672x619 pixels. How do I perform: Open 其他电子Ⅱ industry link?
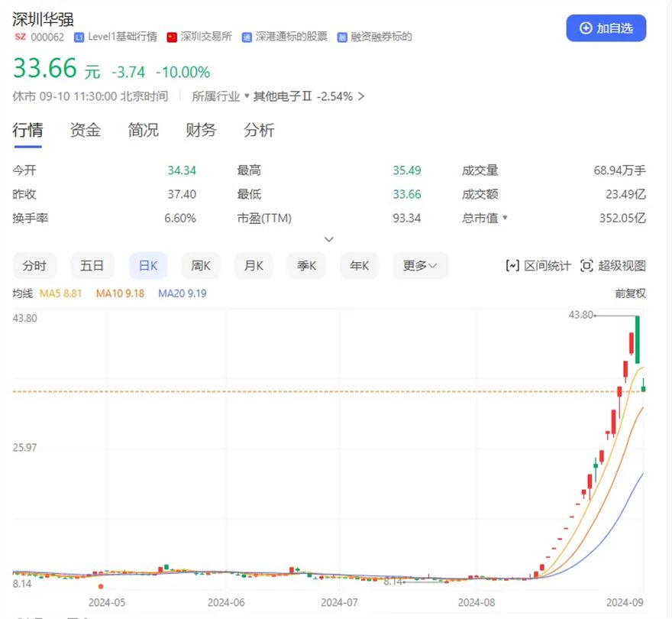pos(309,96)
